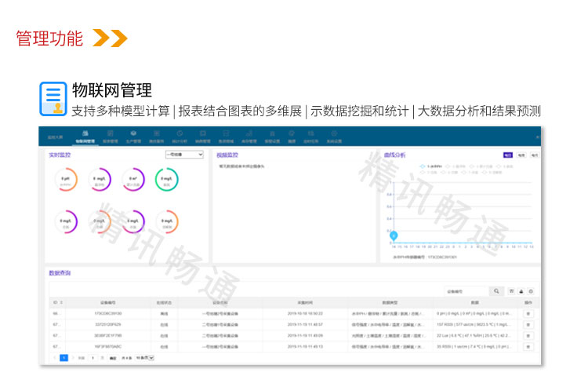Image resolution: width=588 pixels, height=387 pixels.
Task: Click the print icon above the data table
Action: 521,291
